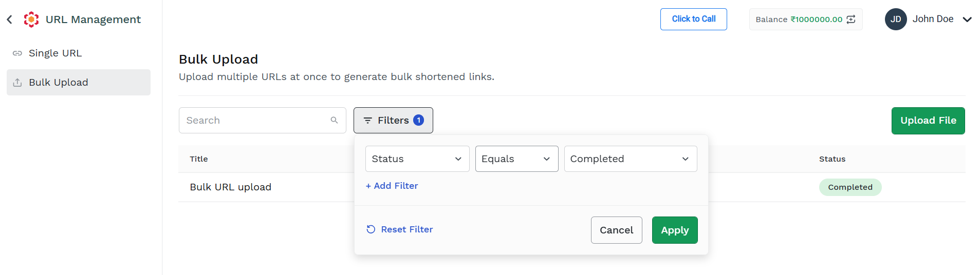Toggle the Filters button
Screen dimensions: 980x275
393,121
